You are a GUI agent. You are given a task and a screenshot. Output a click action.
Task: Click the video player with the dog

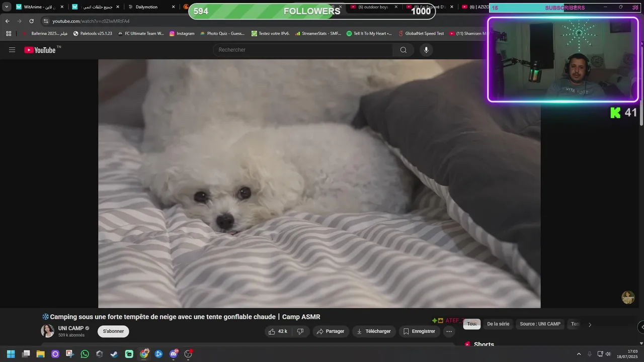pyautogui.click(x=319, y=184)
